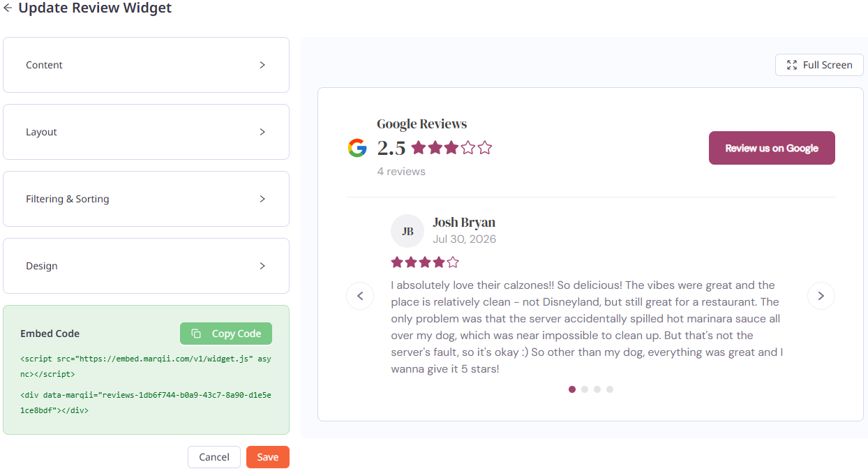Open the Content settings panel
The width and height of the screenshot is (868, 471).
click(x=146, y=65)
